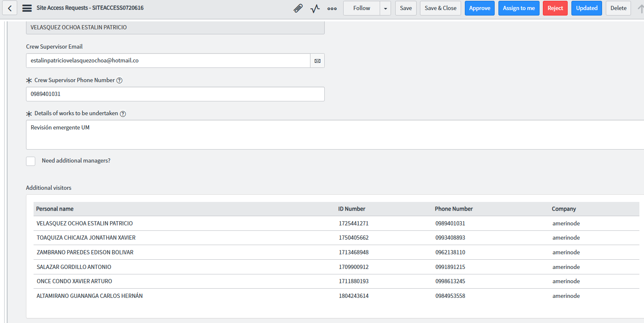Screen dimensions: 644x323
Task: Click ID number 1713468948
Action: [354, 253]
